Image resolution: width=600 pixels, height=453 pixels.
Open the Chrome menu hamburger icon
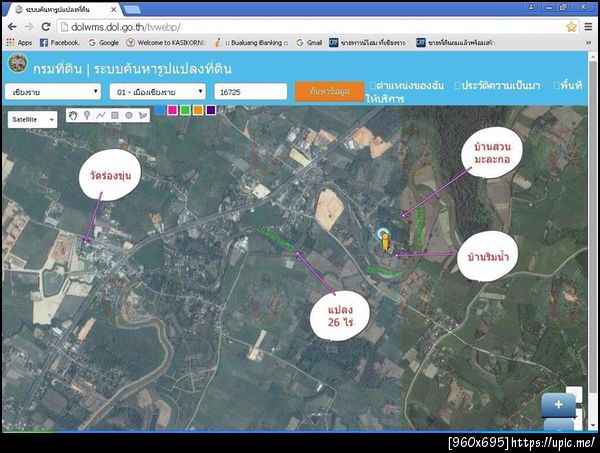tap(588, 27)
